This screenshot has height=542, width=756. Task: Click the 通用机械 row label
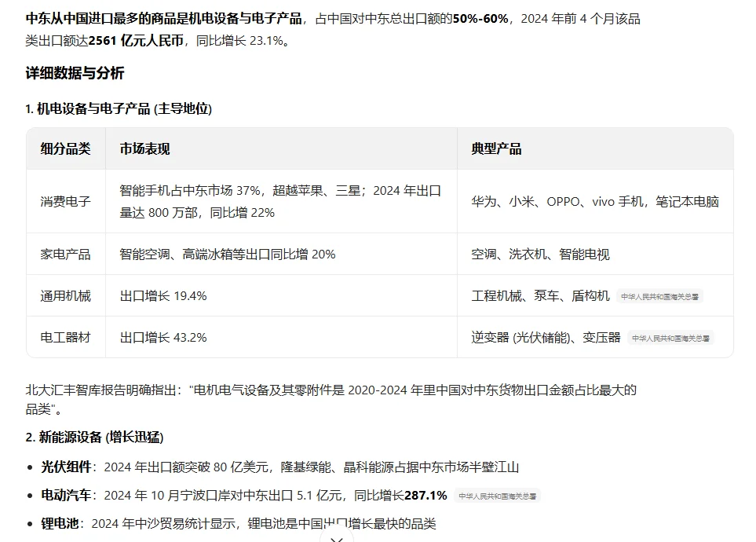pos(66,296)
